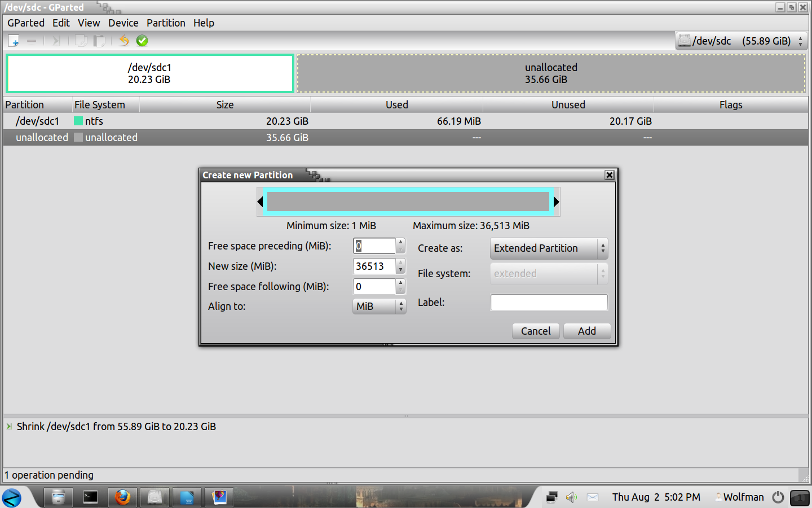
Task: Increase Free space following value
Action: [x=401, y=283]
